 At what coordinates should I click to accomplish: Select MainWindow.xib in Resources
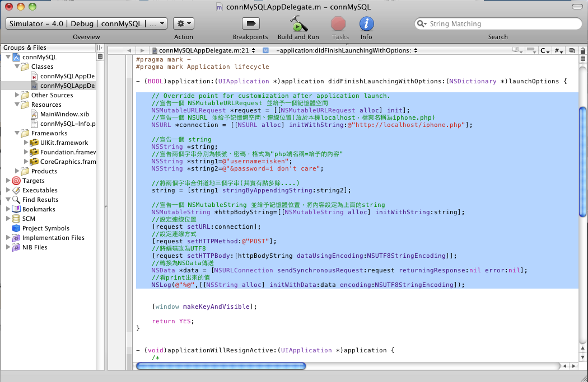click(x=60, y=114)
